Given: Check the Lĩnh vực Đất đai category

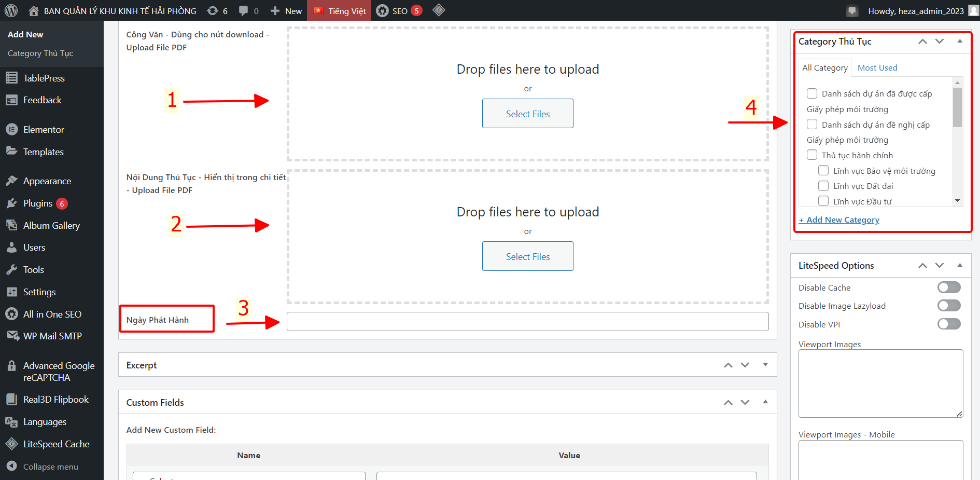Looking at the screenshot, I should pos(823,186).
